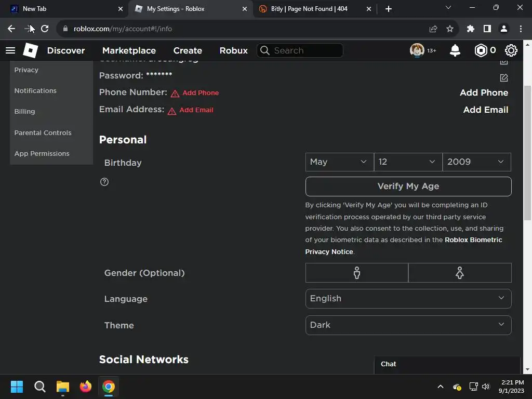Image resolution: width=532 pixels, height=399 pixels.
Task: Click the page vertical scrollbar thumb
Action: point(527,153)
